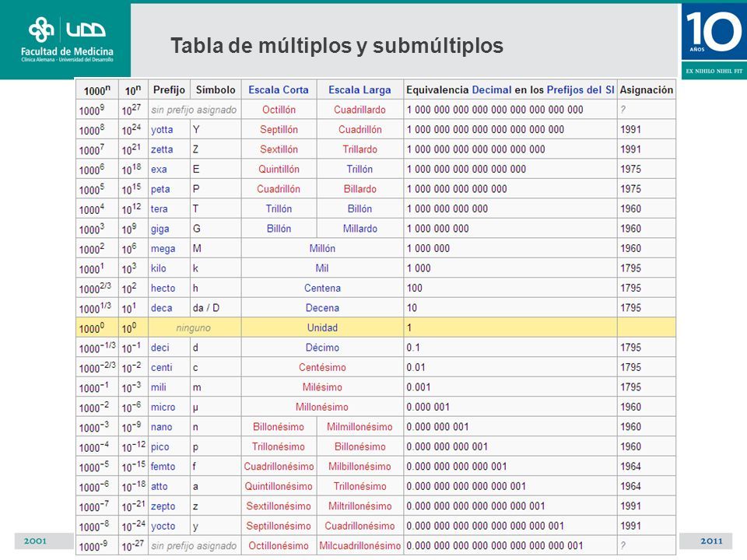The height and width of the screenshot is (560, 747).
Task: Follow the Decimal link in the header
Action: (492, 90)
